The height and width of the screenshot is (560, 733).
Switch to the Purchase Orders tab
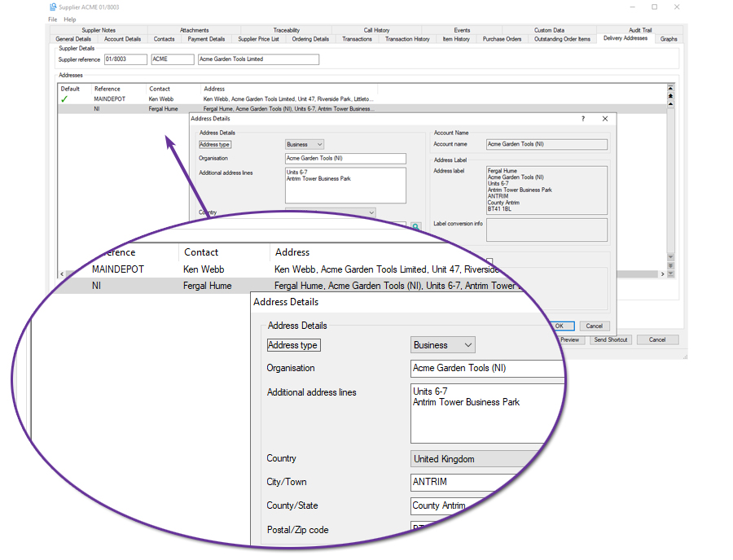(502, 39)
